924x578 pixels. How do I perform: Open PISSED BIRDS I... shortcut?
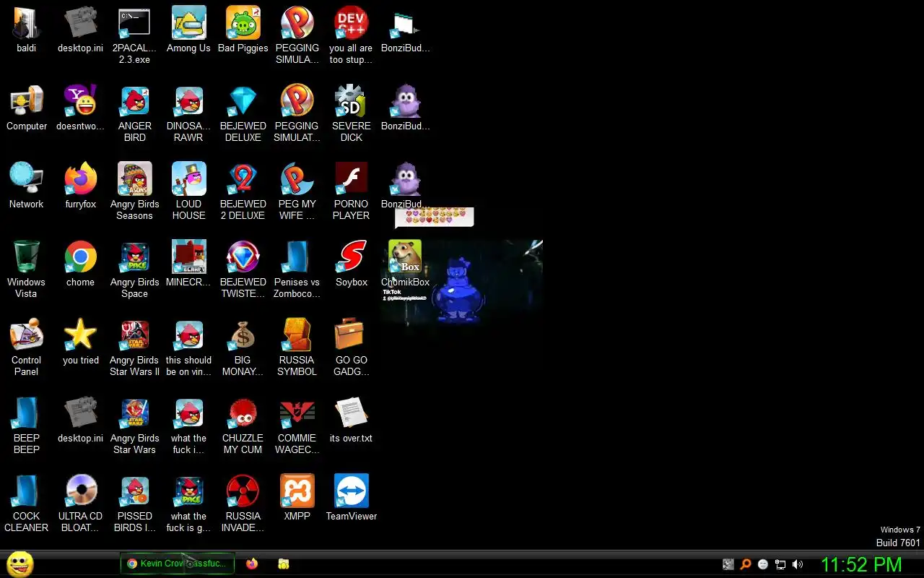point(134,491)
